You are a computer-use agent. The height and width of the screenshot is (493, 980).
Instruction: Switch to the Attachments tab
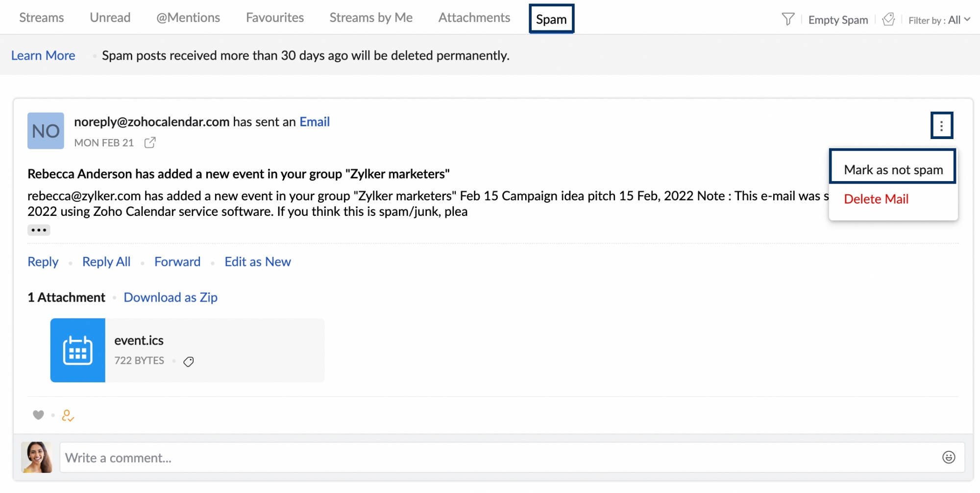tap(474, 18)
